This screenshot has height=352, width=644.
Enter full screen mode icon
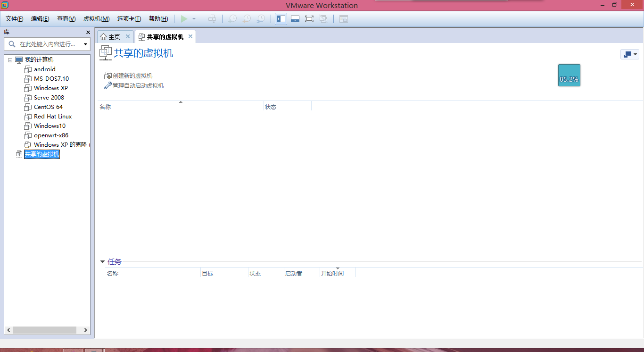coord(309,19)
